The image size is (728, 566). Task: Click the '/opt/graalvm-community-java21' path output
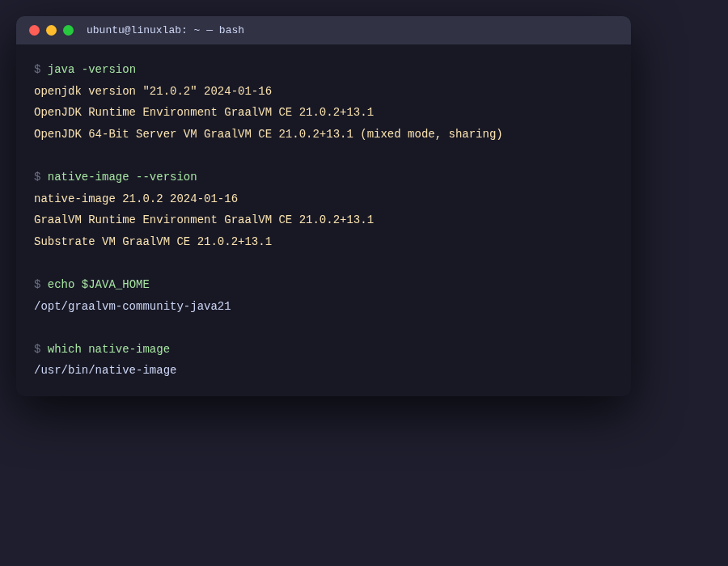[x=133, y=306]
